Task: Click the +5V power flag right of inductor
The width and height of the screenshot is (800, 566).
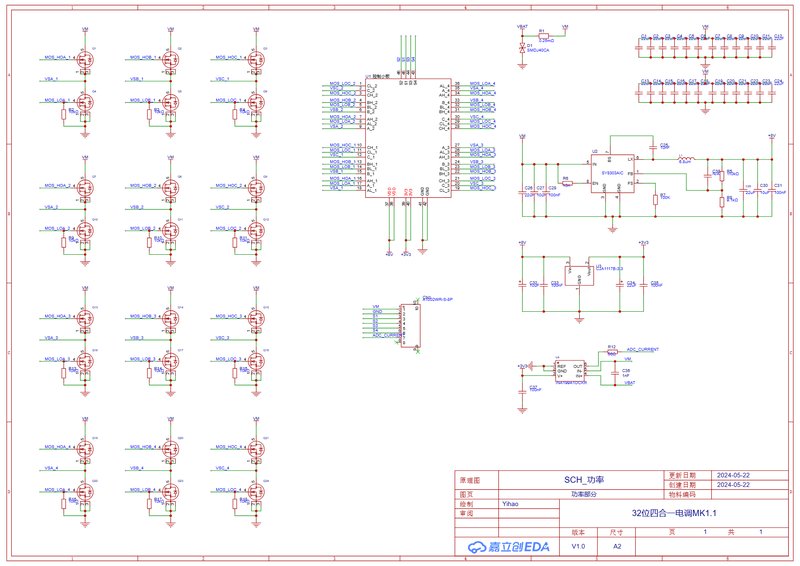Action: 771,137
